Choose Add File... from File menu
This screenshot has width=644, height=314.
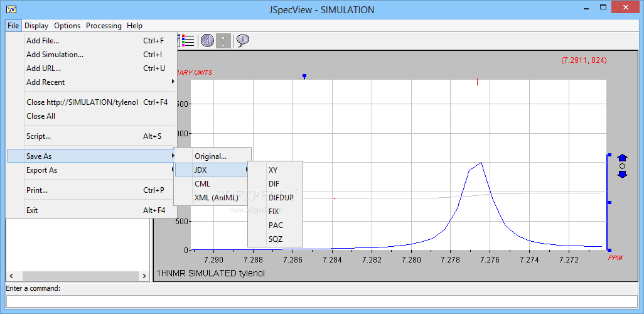pyautogui.click(x=92, y=41)
